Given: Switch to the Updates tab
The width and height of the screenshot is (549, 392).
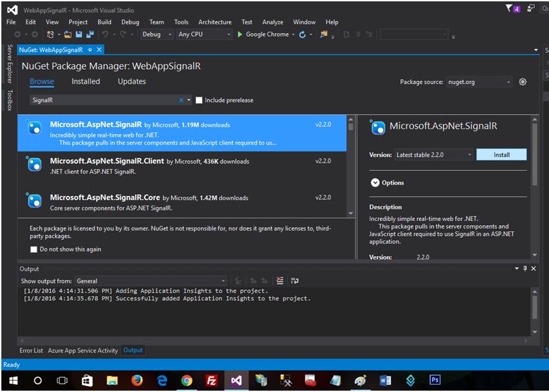Looking at the screenshot, I should pyautogui.click(x=131, y=81).
